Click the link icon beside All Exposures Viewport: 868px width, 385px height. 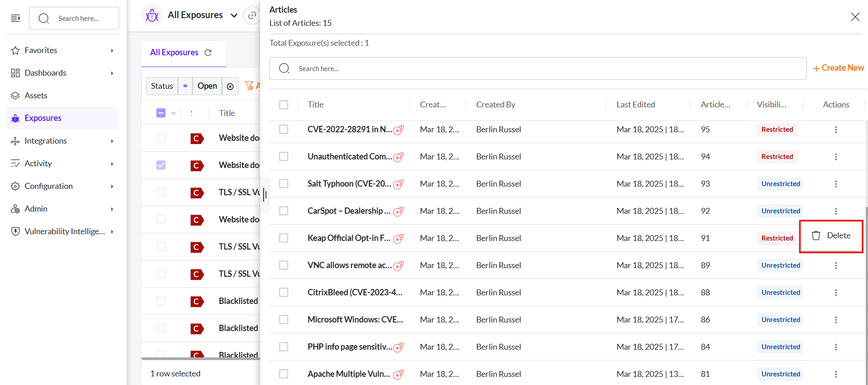252,15
